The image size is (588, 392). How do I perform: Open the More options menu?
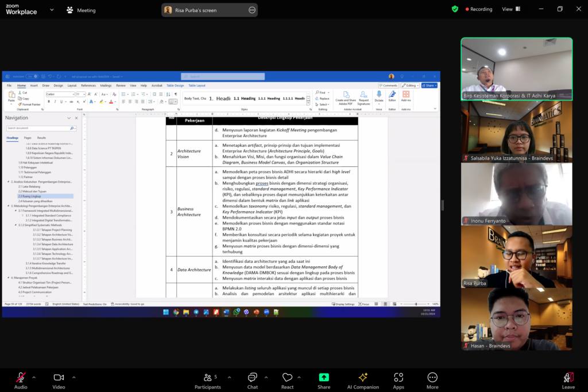[432, 379]
